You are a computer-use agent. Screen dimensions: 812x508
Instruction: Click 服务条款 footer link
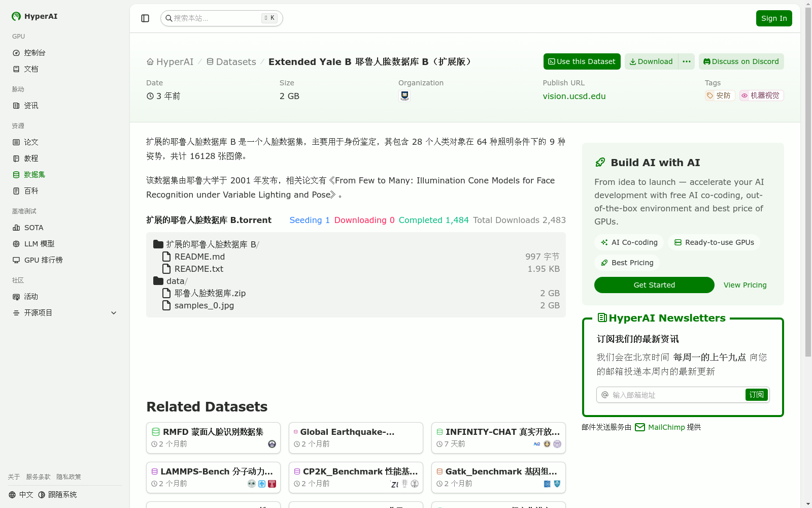[x=38, y=477]
